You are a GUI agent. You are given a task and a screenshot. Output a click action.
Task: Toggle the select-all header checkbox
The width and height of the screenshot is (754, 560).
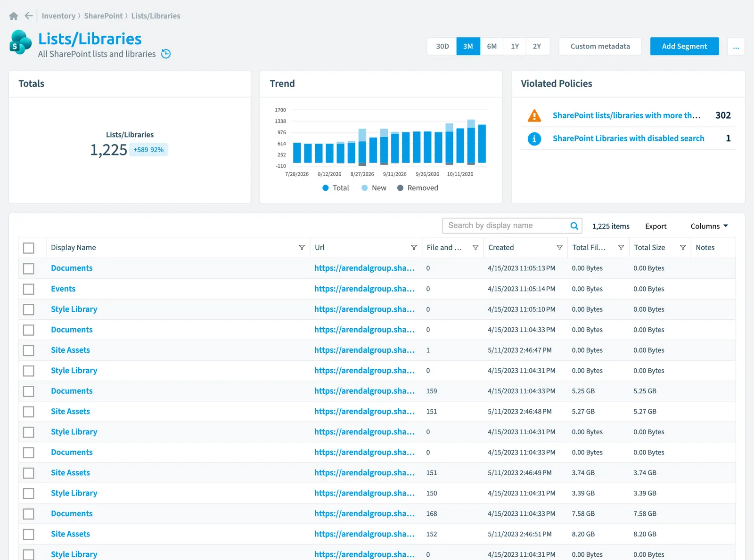point(29,248)
